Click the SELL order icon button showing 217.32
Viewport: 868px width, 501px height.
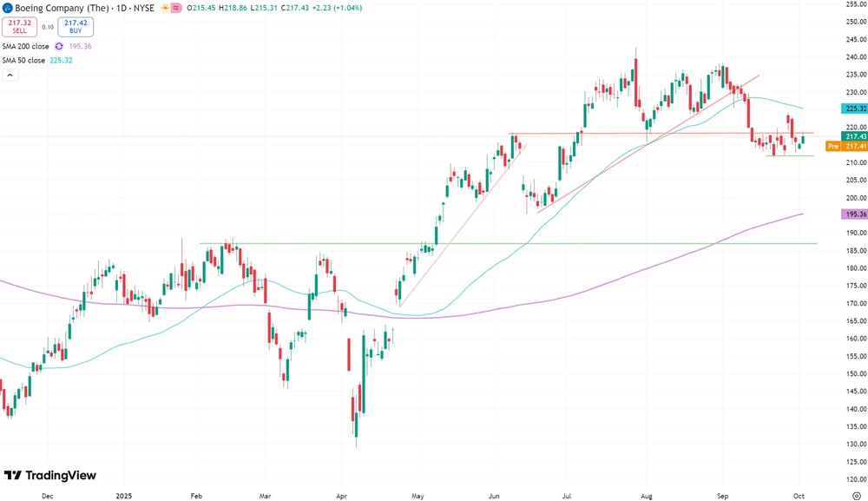pos(19,26)
